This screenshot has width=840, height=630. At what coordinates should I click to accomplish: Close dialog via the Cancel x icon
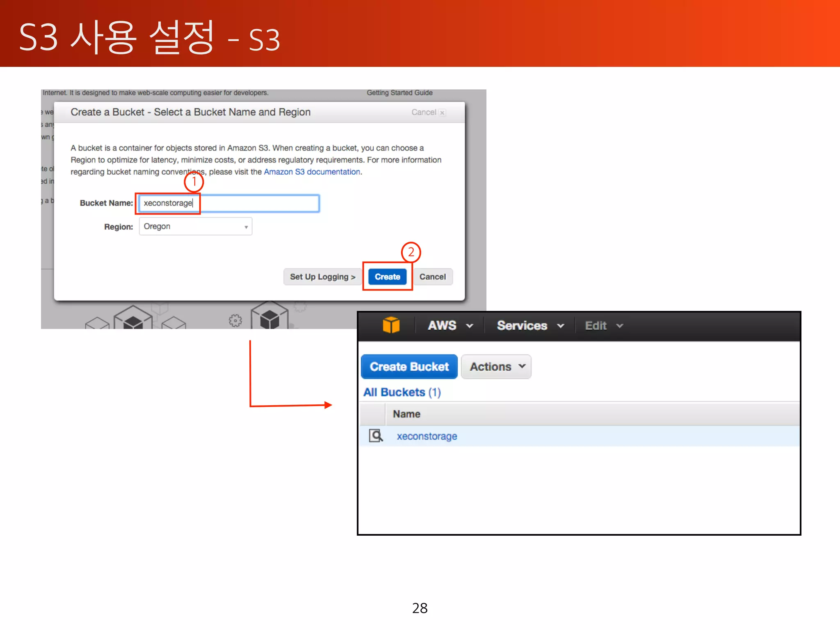(442, 112)
